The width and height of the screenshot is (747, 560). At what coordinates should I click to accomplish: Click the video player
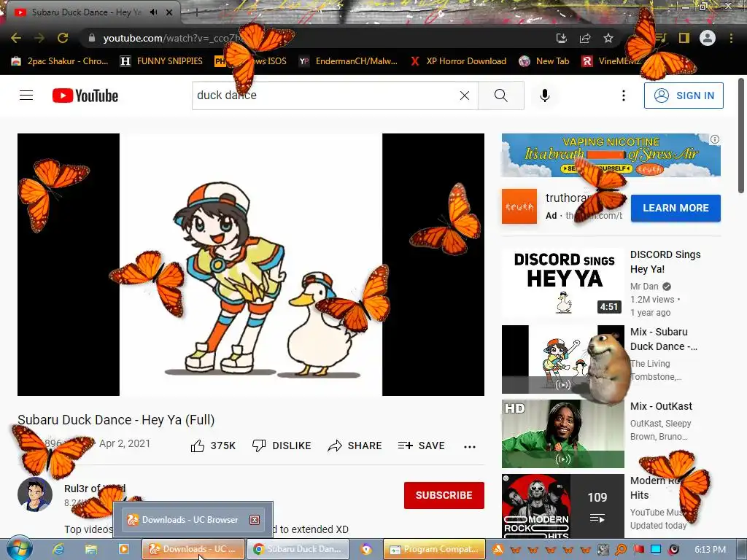point(251,264)
